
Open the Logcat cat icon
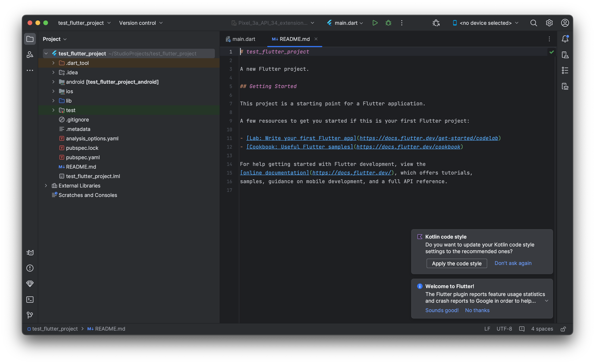pos(30,252)
